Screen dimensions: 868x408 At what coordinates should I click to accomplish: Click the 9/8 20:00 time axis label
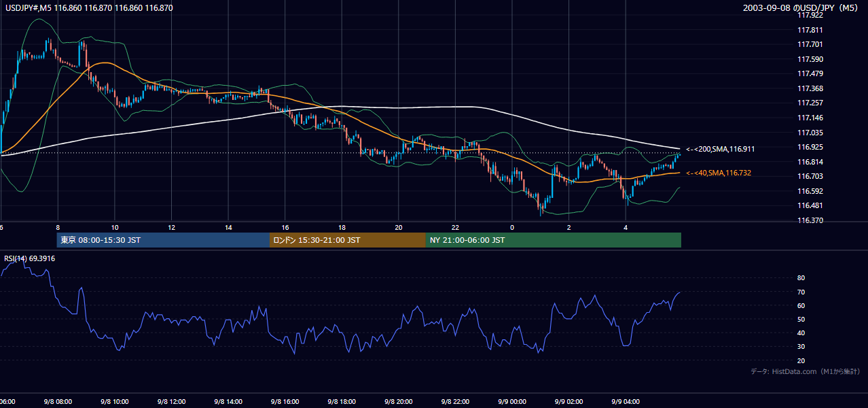click(398, 402)
